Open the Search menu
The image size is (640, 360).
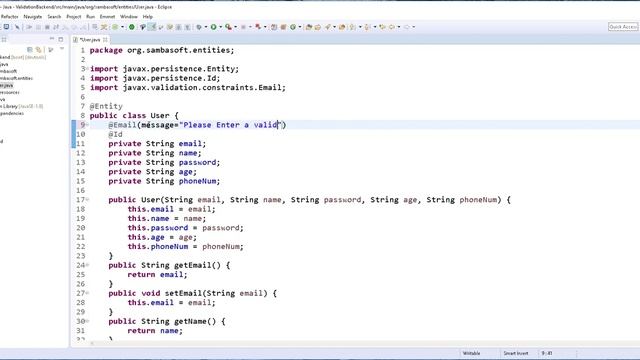click(54, 17)
